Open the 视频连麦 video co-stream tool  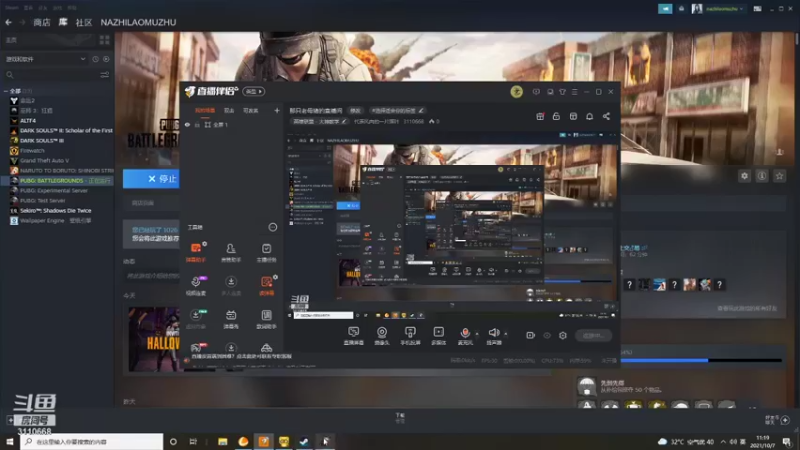pos(196,286)
